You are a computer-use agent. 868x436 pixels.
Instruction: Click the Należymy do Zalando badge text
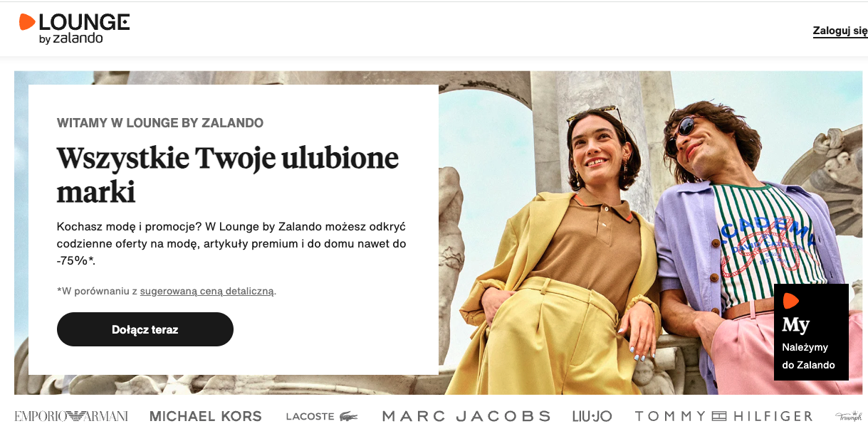[808, 356]
